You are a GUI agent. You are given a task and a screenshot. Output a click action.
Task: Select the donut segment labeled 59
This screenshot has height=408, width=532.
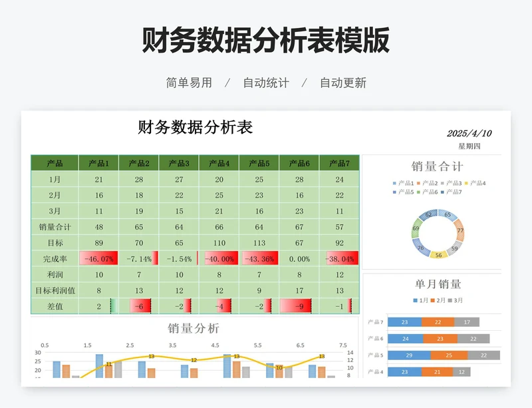454,248
